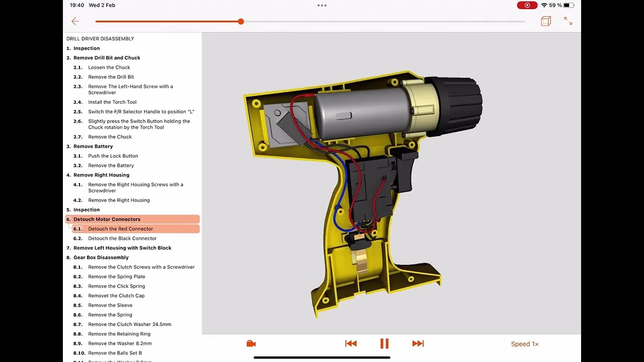Open the three-dot multitasking menu

(322, 6)
